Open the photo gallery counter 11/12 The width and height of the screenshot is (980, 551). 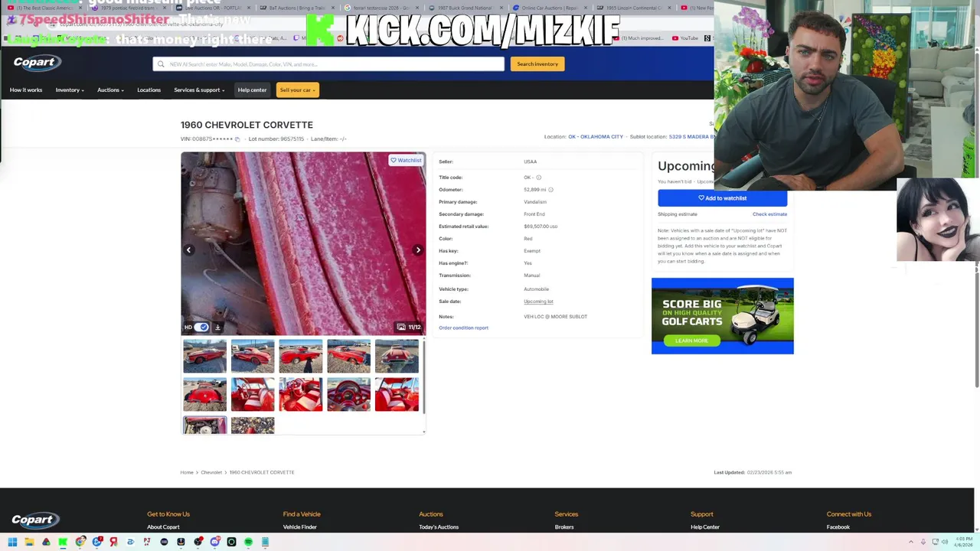point(409,327)
